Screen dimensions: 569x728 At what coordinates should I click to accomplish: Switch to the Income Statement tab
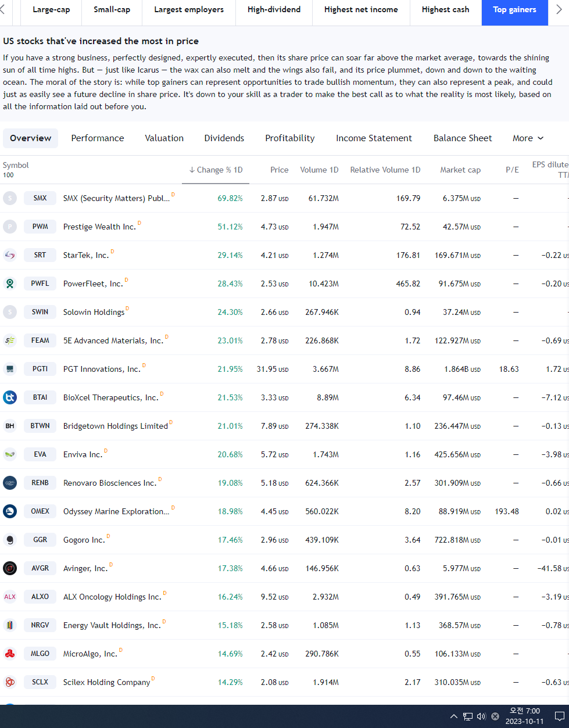tap(374, 138)
